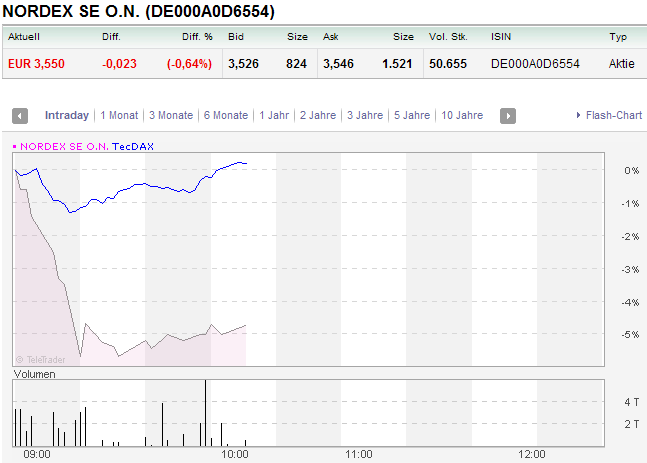Select the 2 Jahre timeframe
The width and height of the screenshot is (647, 463).
pyautogui.click(x=318, y=115)
